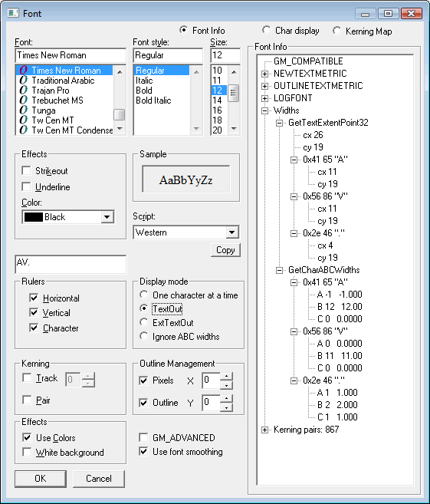Click the Trebuchet MS font icon

click(x=24, y=100)
